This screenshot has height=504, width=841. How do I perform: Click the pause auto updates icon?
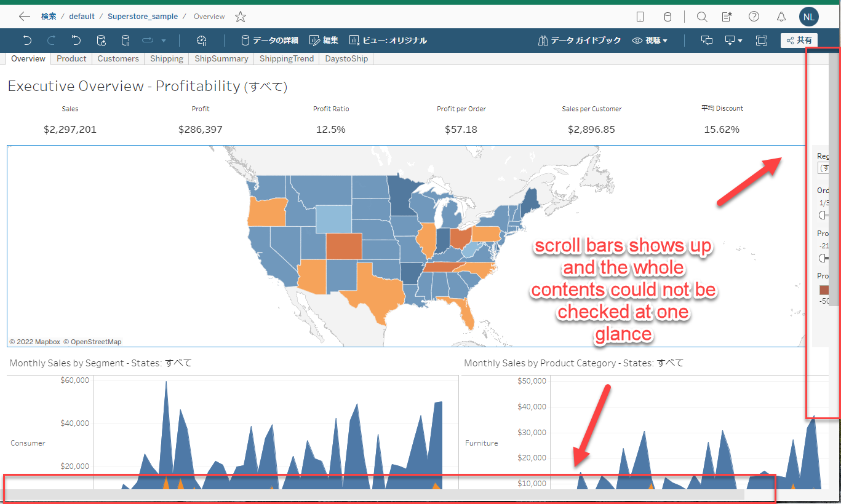(x=126, y=41)
